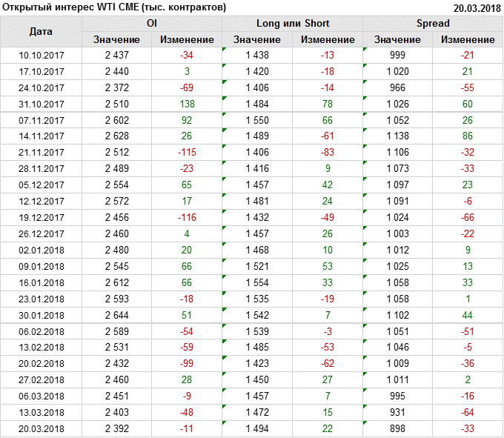504x438 pixels.
Task: Select Spread value 1 138
Action: pyautogui.click(x=397, y=136)
